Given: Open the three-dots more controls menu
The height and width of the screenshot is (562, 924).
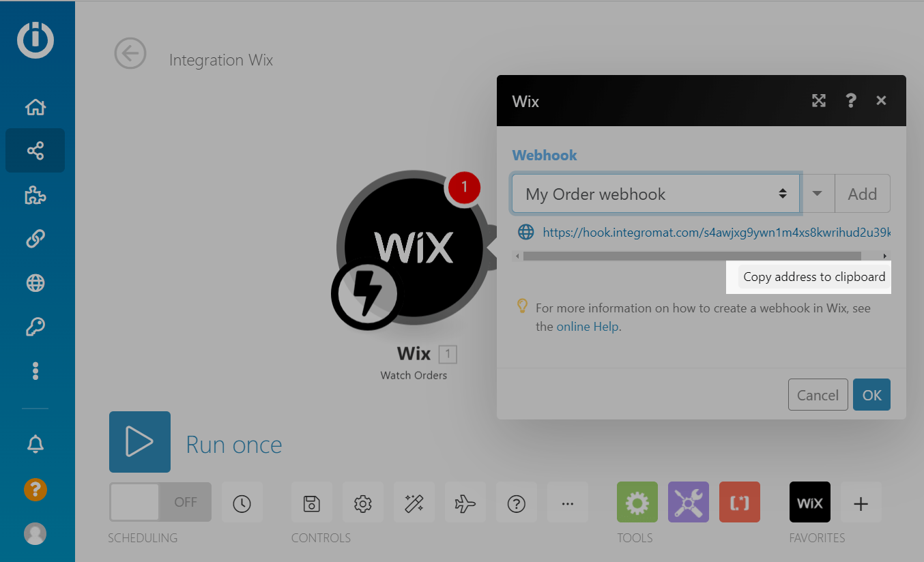Looking at the screenshot, I should pyautogui.click(x=567, y=503).
